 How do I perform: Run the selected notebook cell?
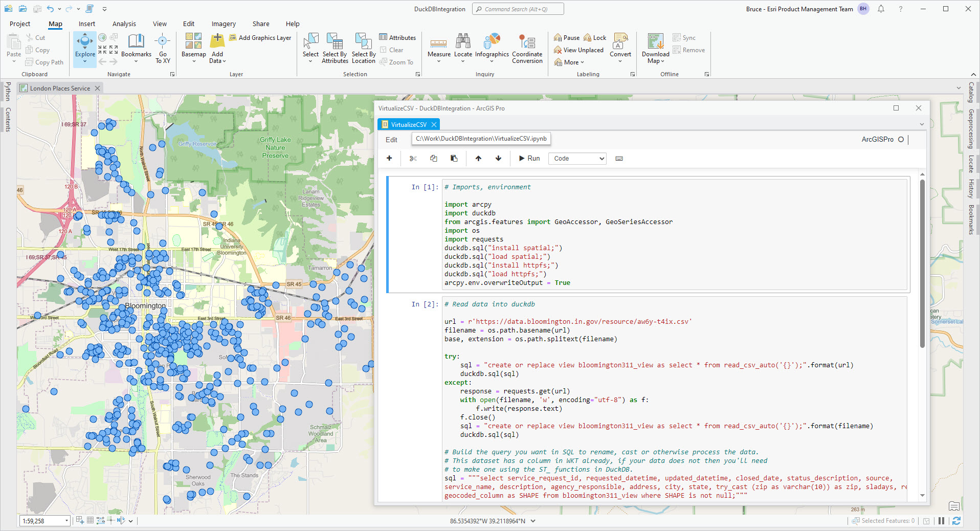tap(529, 159)
